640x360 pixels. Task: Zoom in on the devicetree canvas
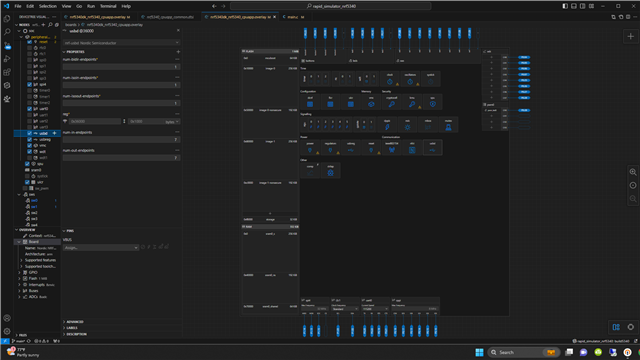point(633,172)
